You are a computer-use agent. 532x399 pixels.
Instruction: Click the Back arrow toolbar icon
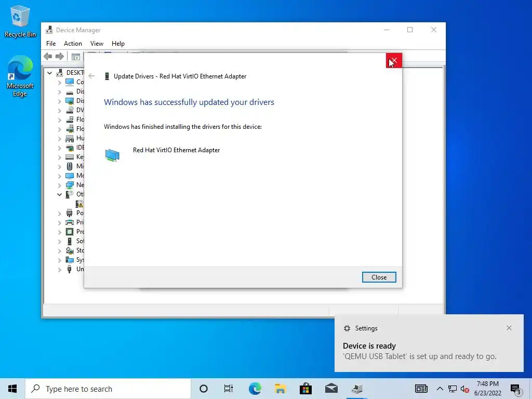48,56
